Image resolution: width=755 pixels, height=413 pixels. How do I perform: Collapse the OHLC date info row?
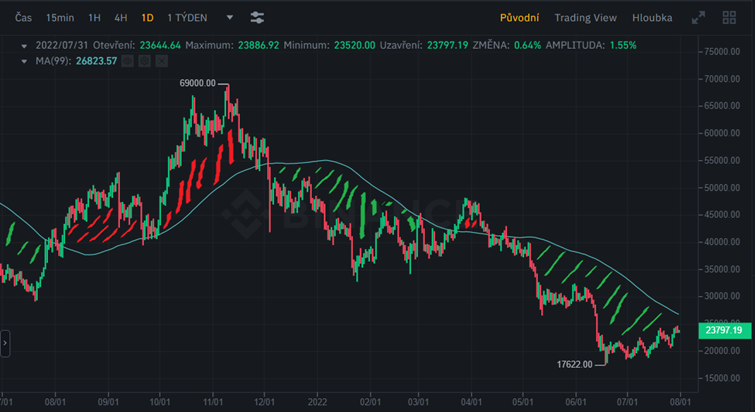click(x=24, y=45)
